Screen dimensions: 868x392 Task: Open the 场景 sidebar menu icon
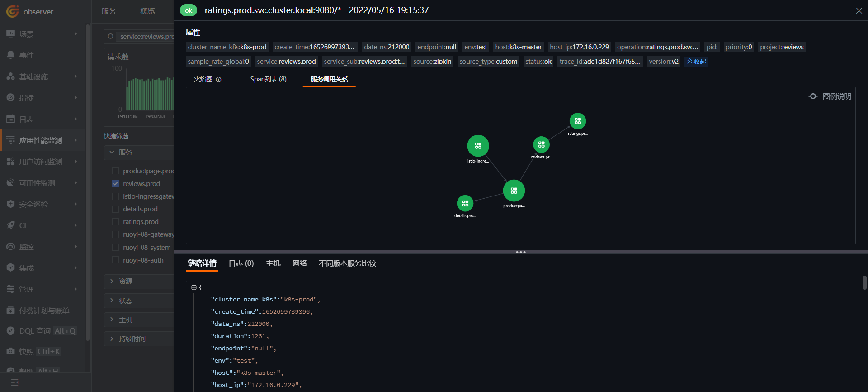pos(10,34)
